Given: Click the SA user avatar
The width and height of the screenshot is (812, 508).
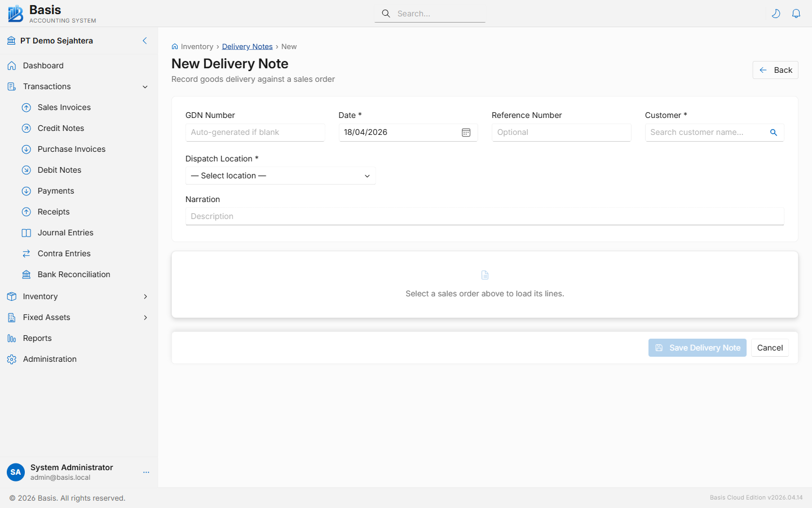Looking at the screenshot, I should point(16,472).
